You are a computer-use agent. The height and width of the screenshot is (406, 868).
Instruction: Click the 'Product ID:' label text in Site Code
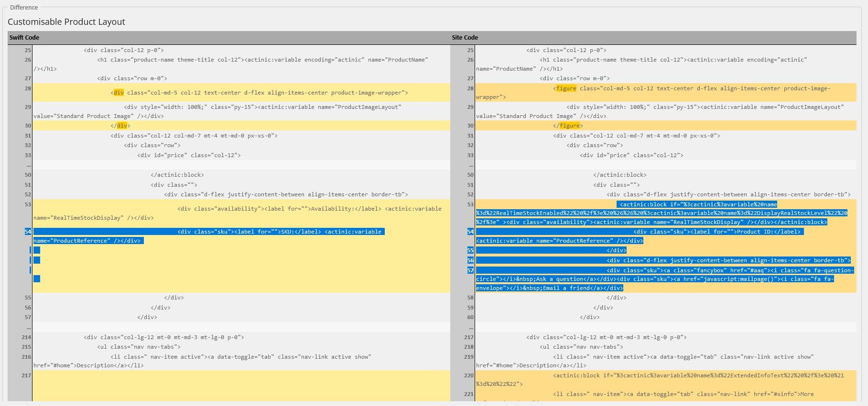[x=755, y=232]
